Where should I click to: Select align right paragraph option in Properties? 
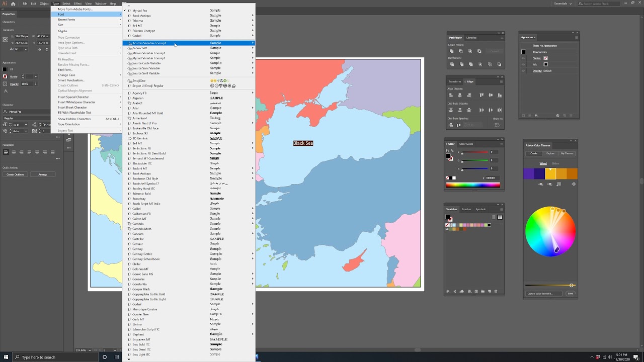[x=22, y=152]
